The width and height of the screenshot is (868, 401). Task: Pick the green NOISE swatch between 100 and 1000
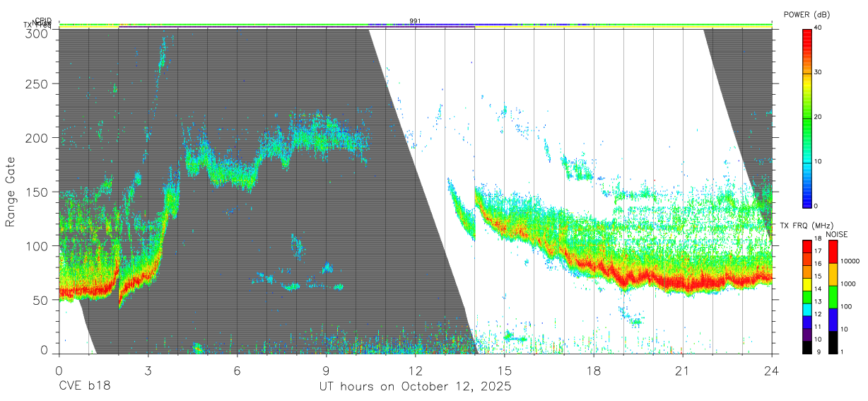[x=833, y=296]
